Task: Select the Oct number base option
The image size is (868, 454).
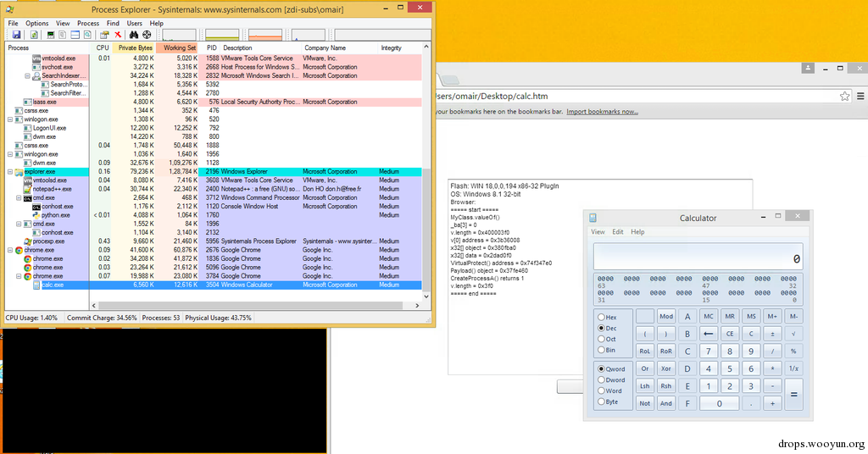Action: [607, 339]
